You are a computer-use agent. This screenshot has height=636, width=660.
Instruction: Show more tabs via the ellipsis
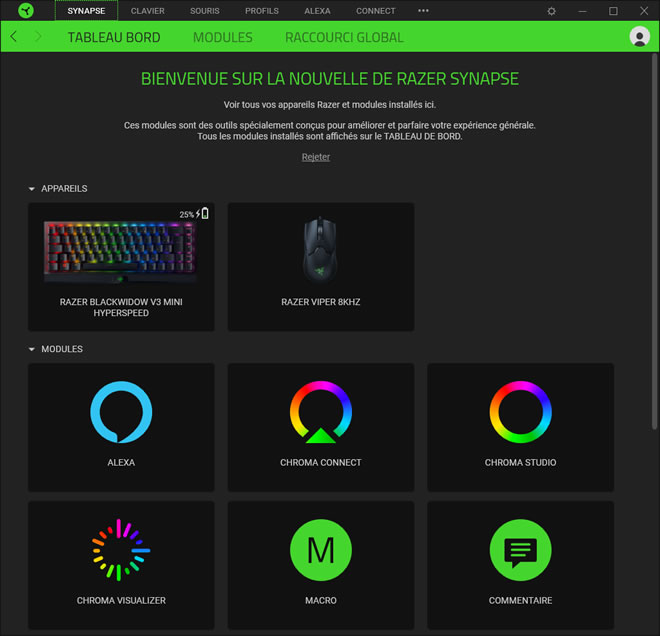[423, 11]
